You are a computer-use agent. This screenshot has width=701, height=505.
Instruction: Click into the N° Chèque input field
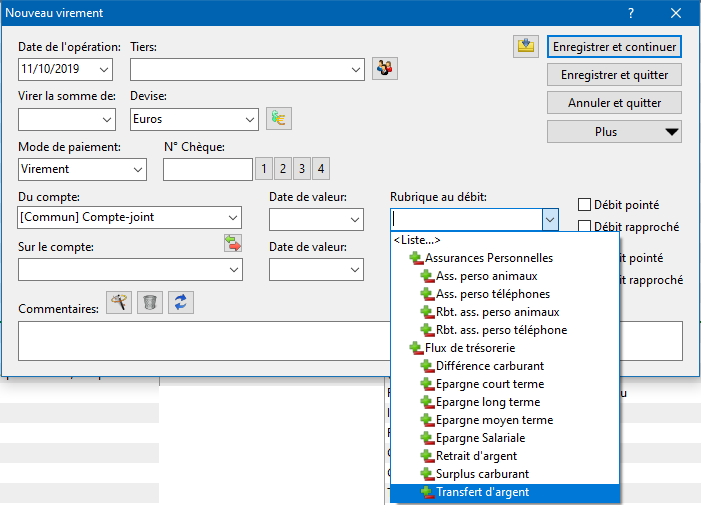208,169
